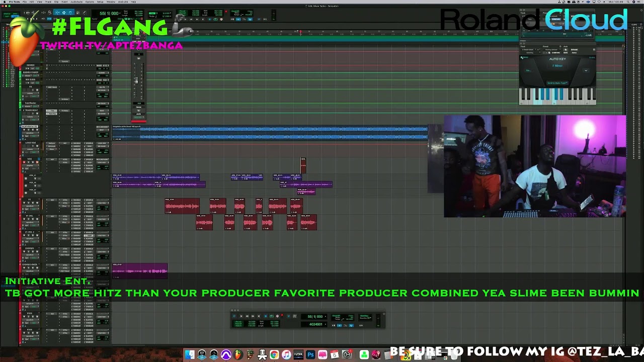This screenshot has height=362, width=644.
Task: Open the Setup menu
Action: click(100, 2)
